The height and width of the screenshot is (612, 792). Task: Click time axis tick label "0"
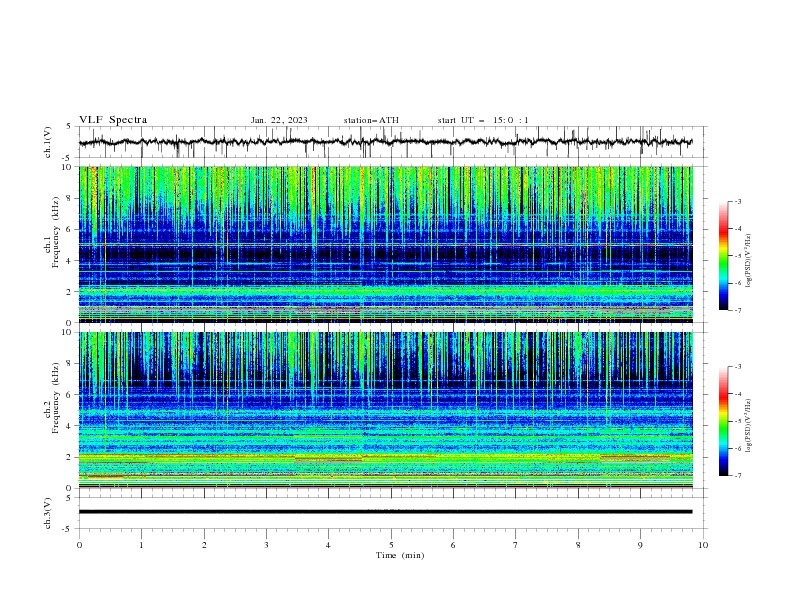pyautogui.click(x=79, y=545)
